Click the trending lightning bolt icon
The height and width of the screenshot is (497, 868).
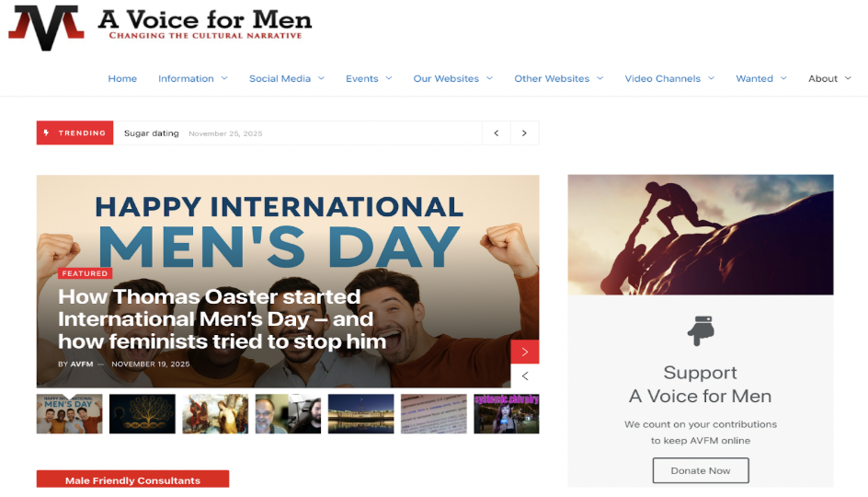47,133
